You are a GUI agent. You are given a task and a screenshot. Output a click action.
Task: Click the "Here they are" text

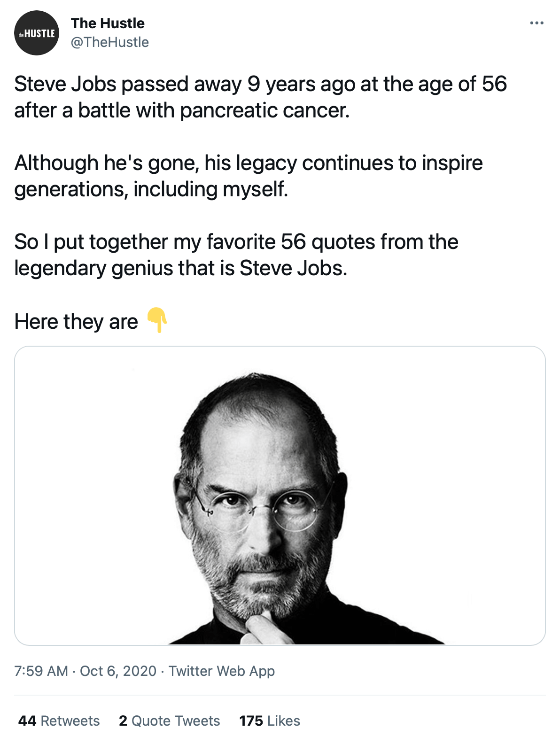pyautogui.click(x=76, y=322)
